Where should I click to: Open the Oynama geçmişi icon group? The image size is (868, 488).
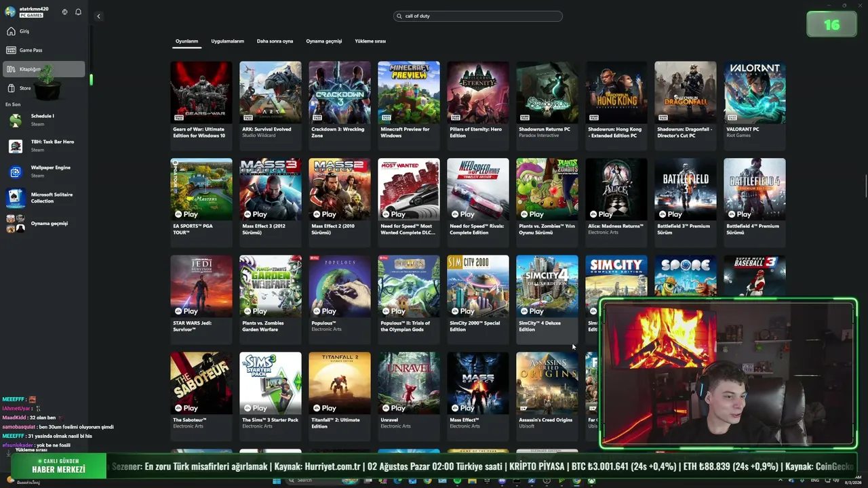click(15, 224)
